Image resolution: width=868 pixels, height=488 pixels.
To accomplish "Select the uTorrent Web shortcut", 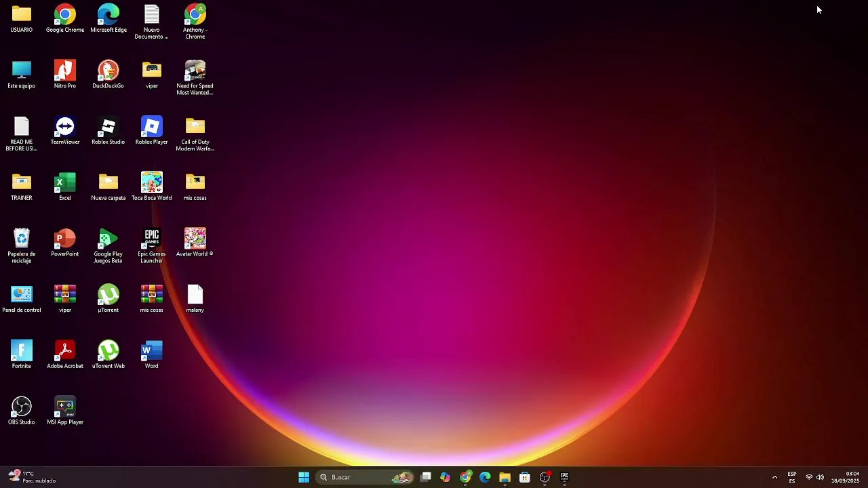I will coord(108,355).
